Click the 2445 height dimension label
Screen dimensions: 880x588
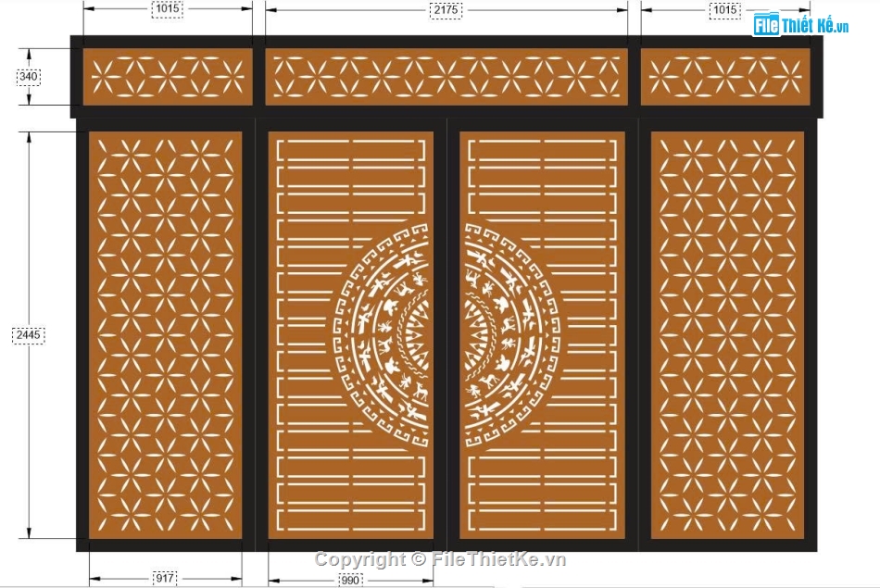(29, 335)
